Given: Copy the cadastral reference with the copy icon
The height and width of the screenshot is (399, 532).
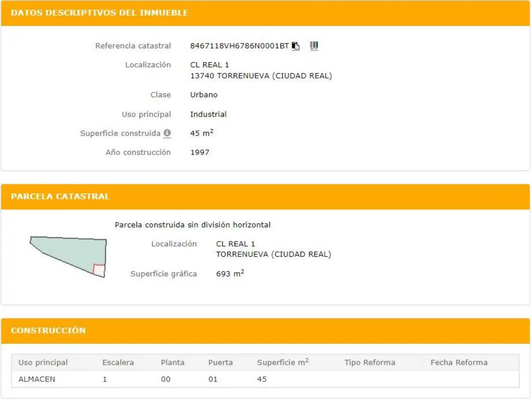Looking at the screenshot, I should (x=296, y=46).
